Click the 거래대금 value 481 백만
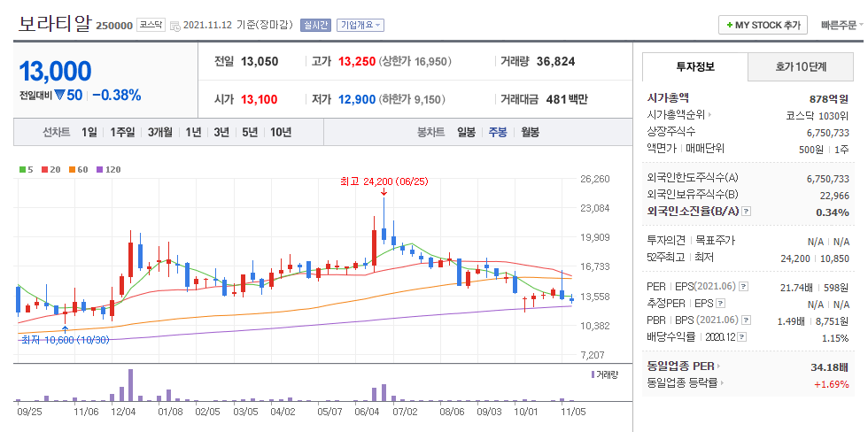 click(x=566, y=99)
